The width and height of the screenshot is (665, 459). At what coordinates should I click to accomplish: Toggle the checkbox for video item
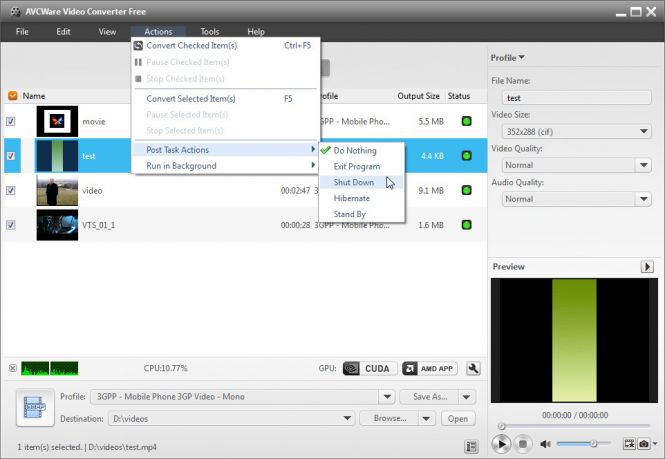click(11, 190)
